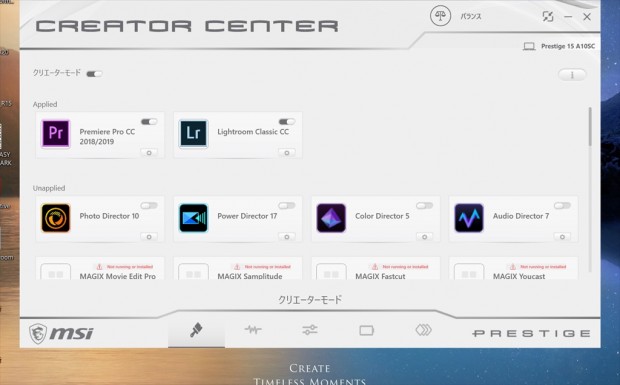This screenshot has height=385, width=620.
Task: Click the Premiere Pro CC app icon
Action: pos(56,134)
